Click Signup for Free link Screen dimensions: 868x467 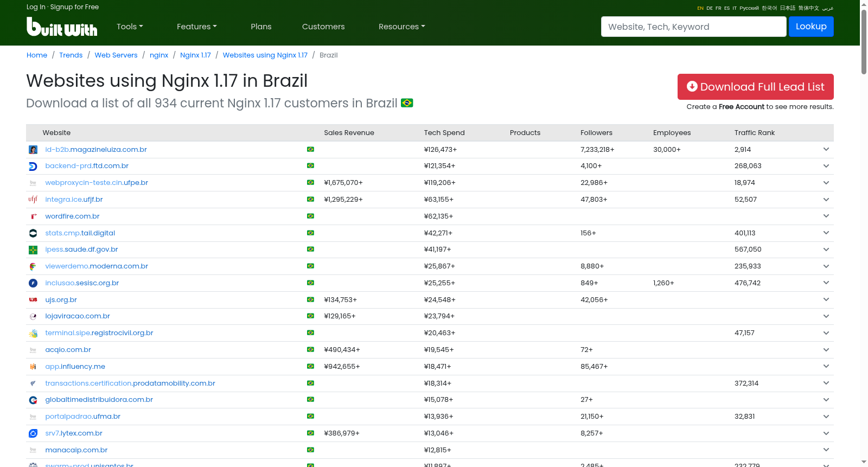click(74, 7)
